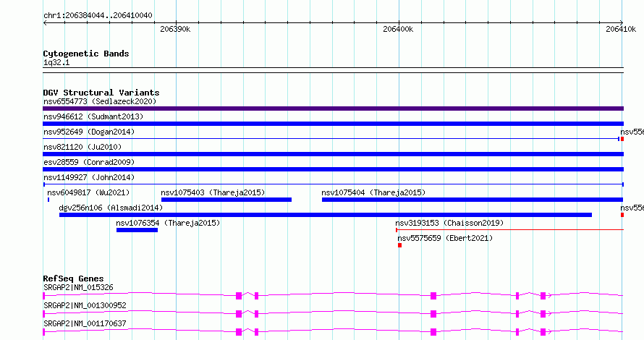
Task: Click the exon near 206400k on SRGAP2|NM_001300952
Action: pos(433,314)
